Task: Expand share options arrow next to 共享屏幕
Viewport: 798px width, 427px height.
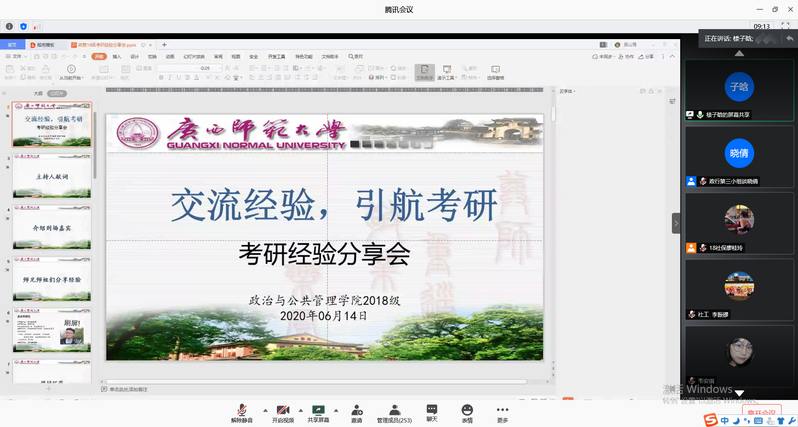Action: pyautogui.click(x=336, y=410)
